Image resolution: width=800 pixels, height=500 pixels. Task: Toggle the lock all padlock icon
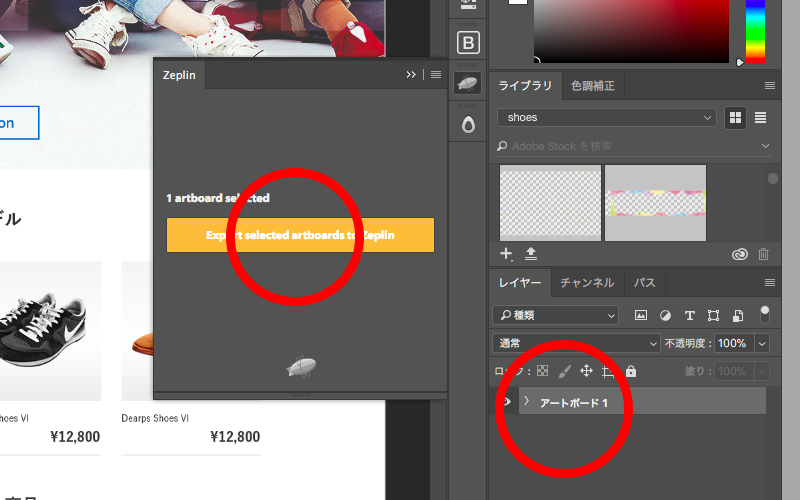tap(631, 371)
